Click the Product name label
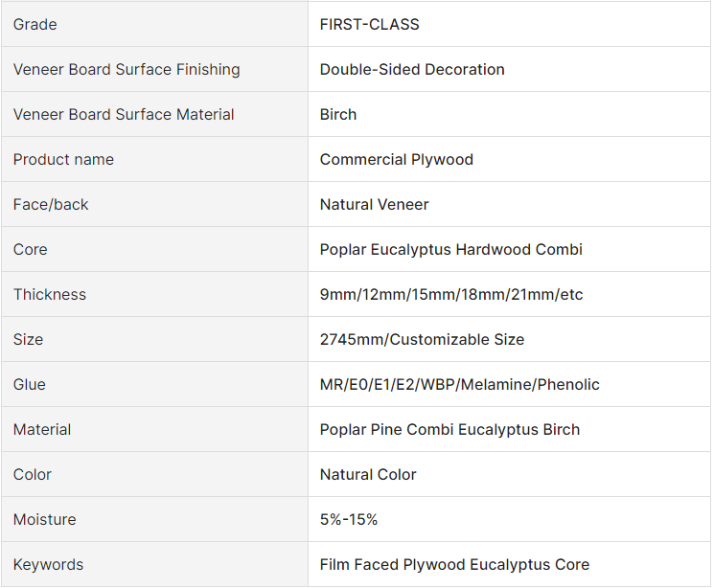The image size is (714, 588). (x=63, y=160)
